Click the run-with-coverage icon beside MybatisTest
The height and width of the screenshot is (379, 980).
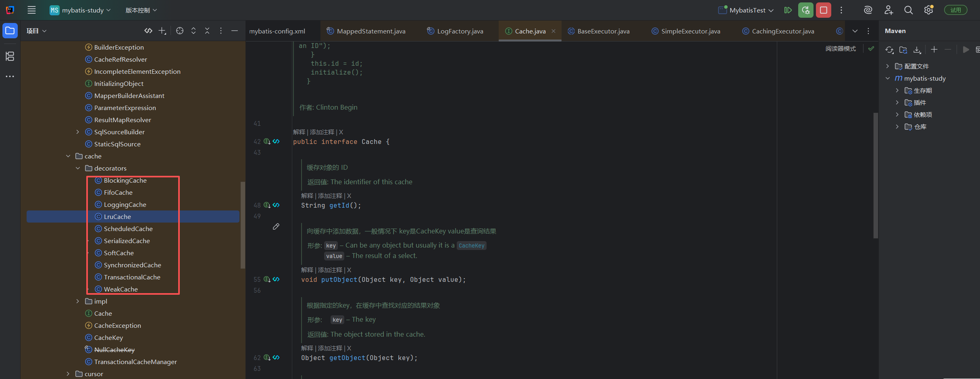pyautogui.click(x=788, y=10)
